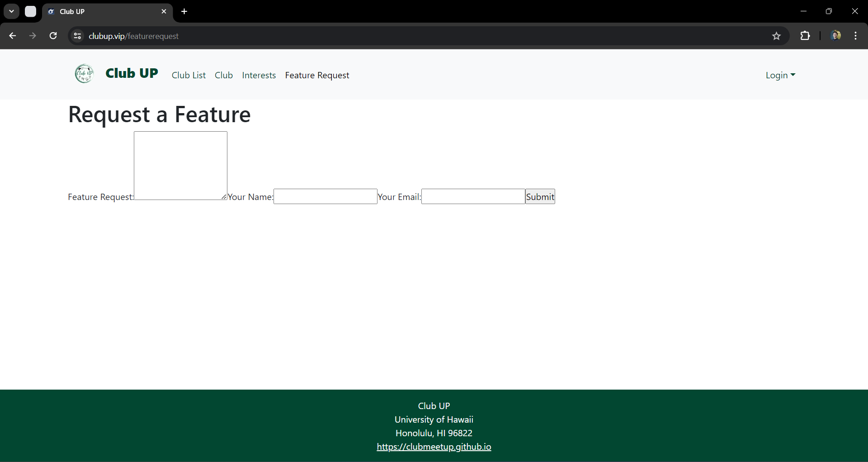
Task: Reload the page with refresh icon
Action: click(x=53, y=36)
